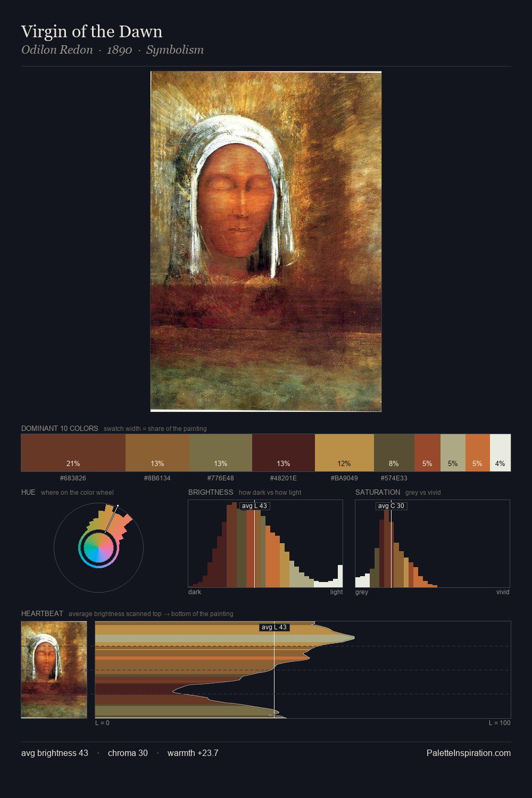Click the 'vivid' axis label
Viewport: 532px width, 798px height.
(x=503, y=592)
